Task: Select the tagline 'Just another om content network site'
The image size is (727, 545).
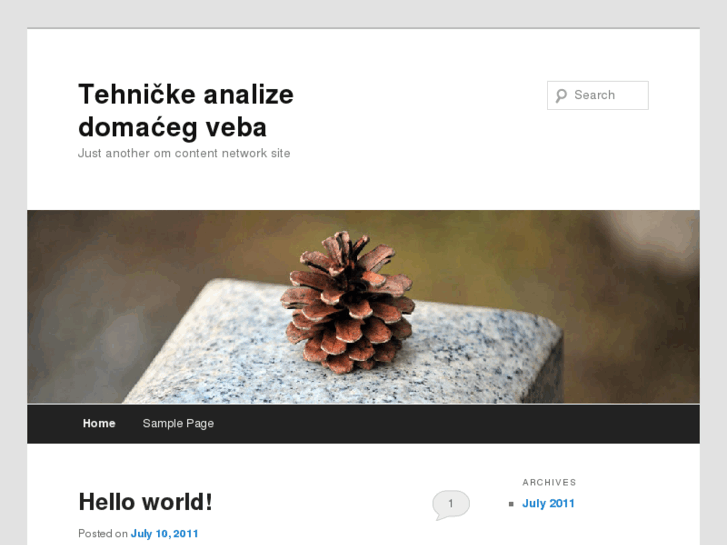Action: pos(184,153)
